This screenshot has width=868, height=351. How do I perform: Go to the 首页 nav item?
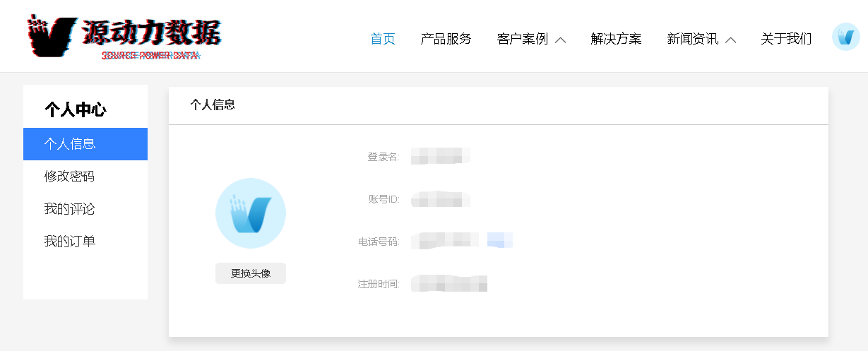[383, 39]
